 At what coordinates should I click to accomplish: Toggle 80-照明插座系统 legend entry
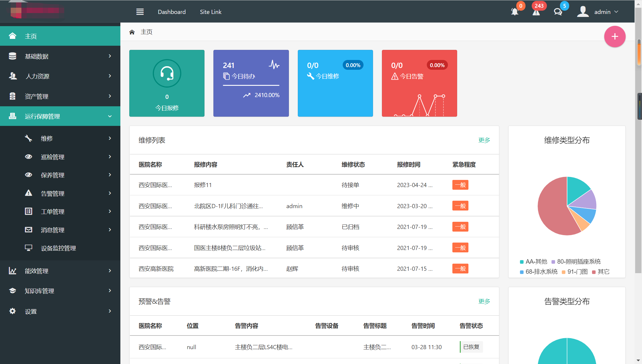coord(576,262)
